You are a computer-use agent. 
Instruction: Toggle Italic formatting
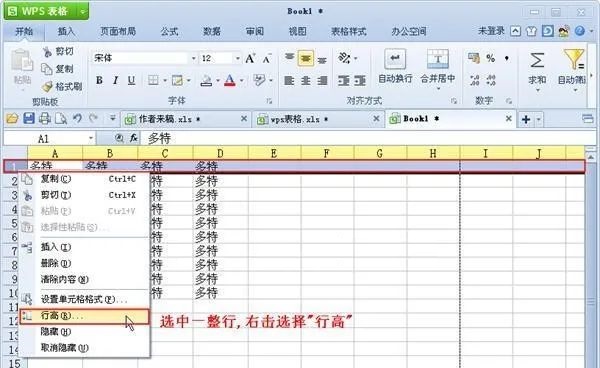[115, 80]
